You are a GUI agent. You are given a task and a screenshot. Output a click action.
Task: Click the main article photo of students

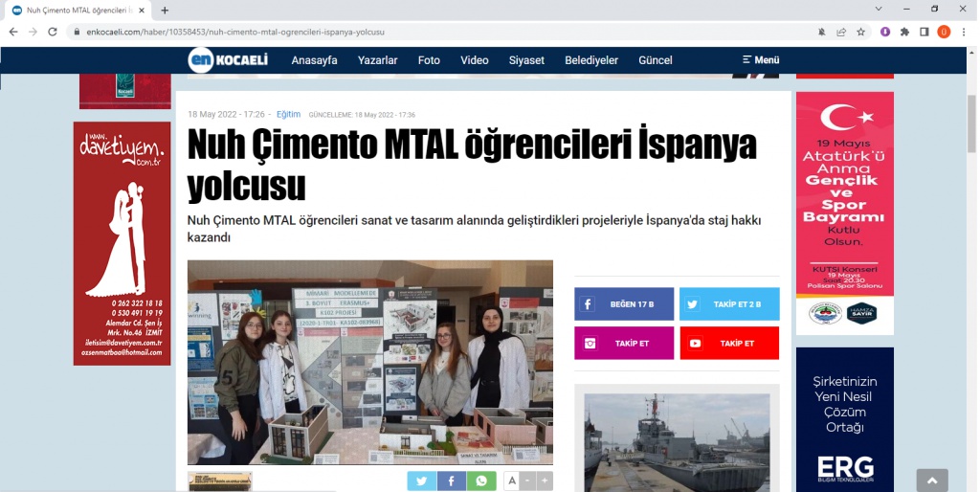pyautogui.click(x=369, y=362)
